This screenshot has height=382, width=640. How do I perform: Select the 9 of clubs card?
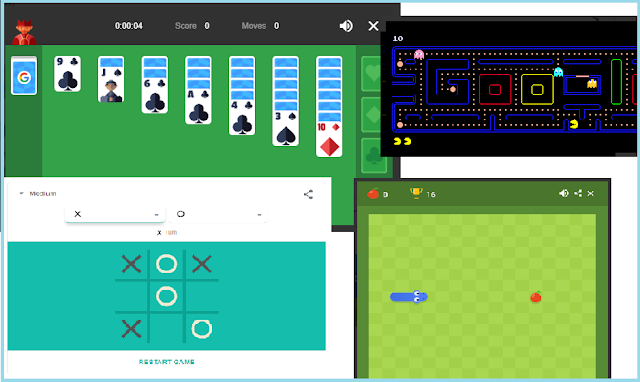67,74
